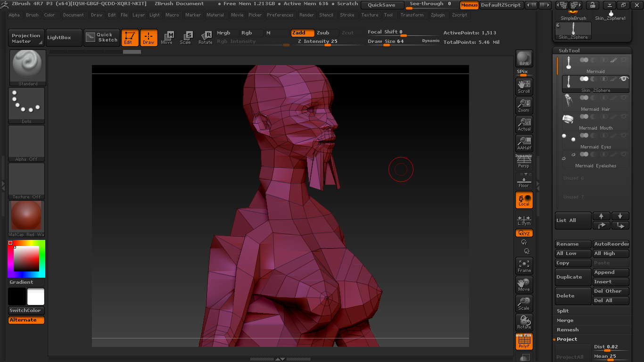Click the BPR render icon
The width and height of the screenshot is (644, 362).
[x=524, y=58]
